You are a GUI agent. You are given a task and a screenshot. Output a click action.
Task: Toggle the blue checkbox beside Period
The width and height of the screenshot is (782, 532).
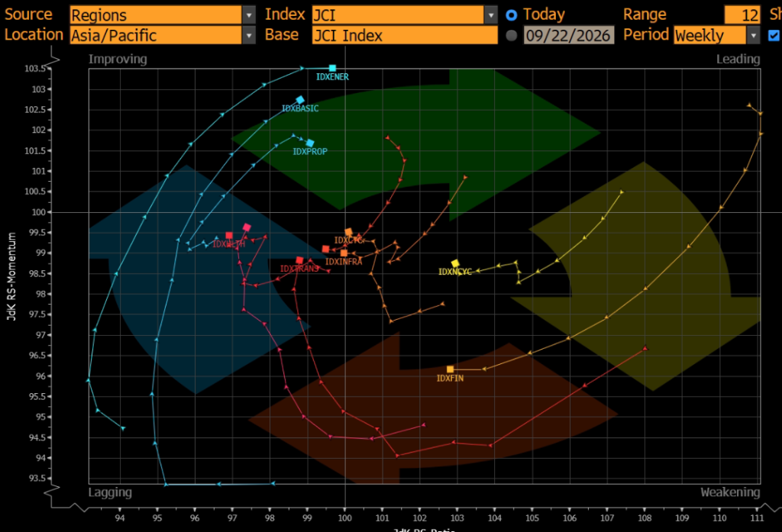pyautogui.click(x=774, y=35)
